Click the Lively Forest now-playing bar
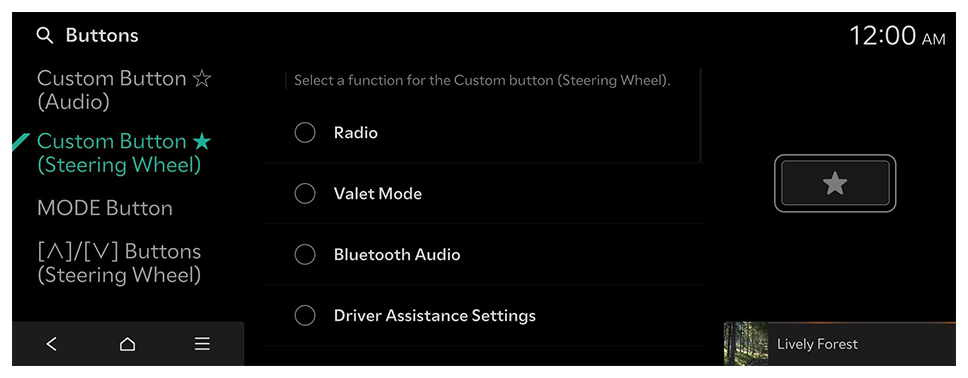Image resolution: width=968 pixels, height=378 pixels. pos(840,344)
